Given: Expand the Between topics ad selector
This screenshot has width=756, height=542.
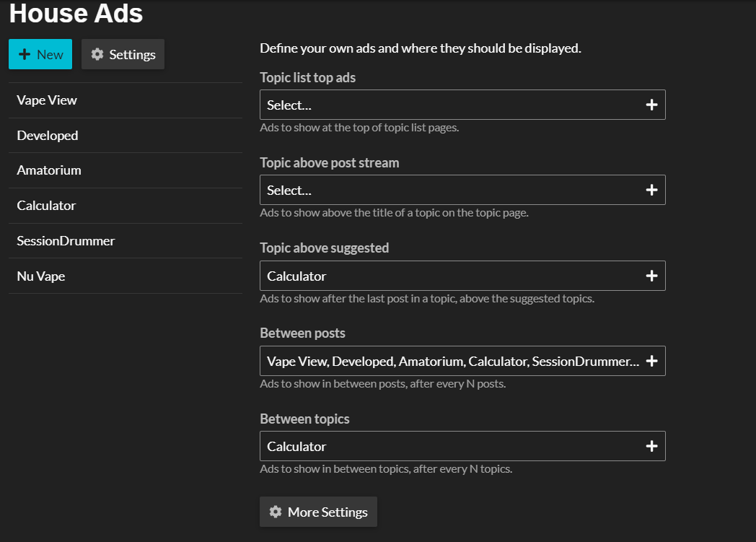Looking at the screenshot, I should pyautogui.click(x=462, y=446).
